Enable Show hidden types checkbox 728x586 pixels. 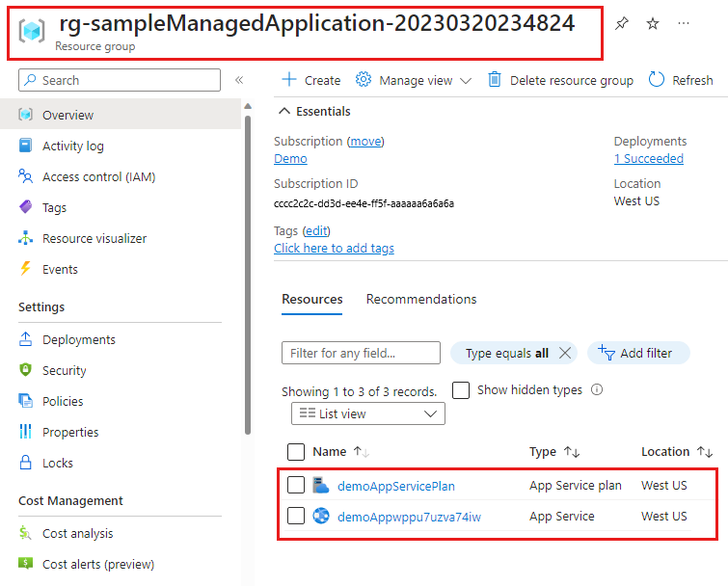tap(461, 390)
